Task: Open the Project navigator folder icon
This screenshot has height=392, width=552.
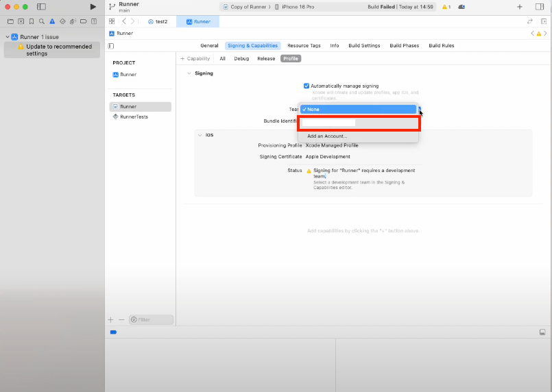Action: click(10, 21)
